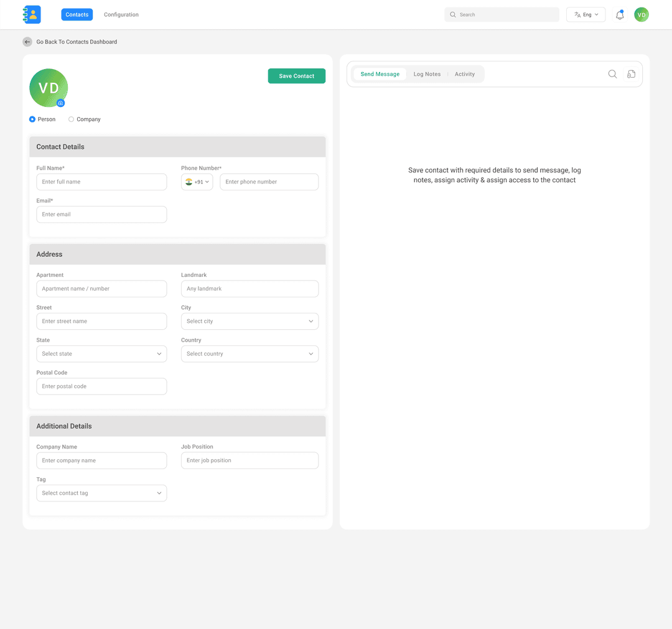Open the Select state dropdown
672x629 pixels.
click(x=101, y=353)
